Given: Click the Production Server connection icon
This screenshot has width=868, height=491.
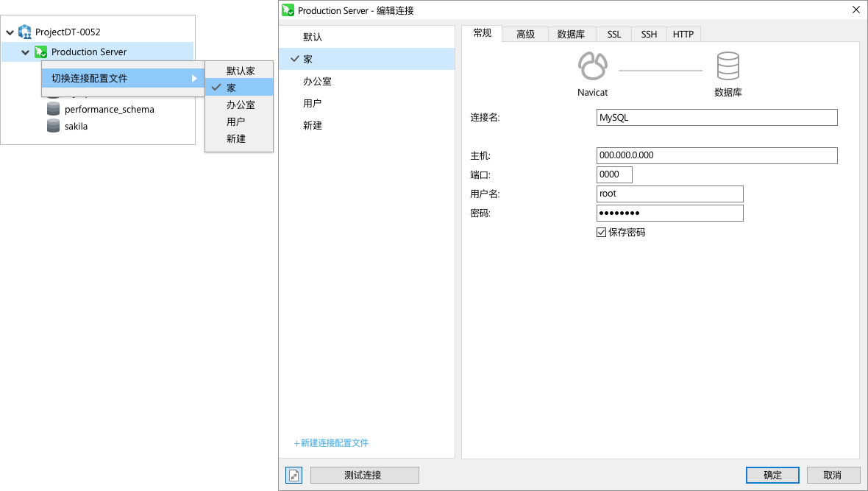Looking at the screenshot, I should [x=41, y=52].
